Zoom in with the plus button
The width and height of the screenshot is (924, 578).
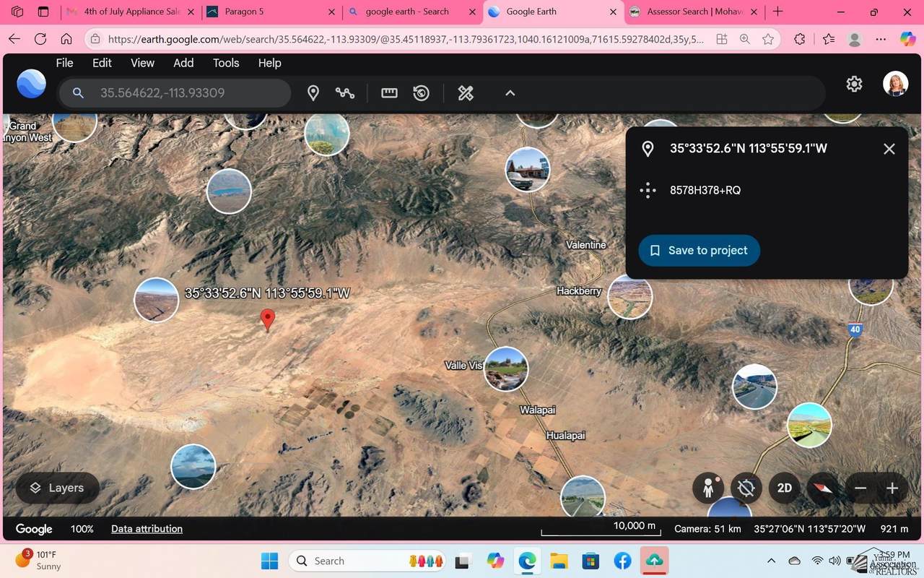892,488
